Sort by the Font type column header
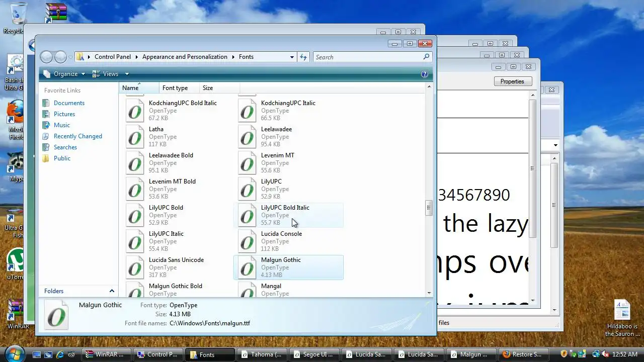This screenshot has width=644, height=362. [x=180, y=88]
